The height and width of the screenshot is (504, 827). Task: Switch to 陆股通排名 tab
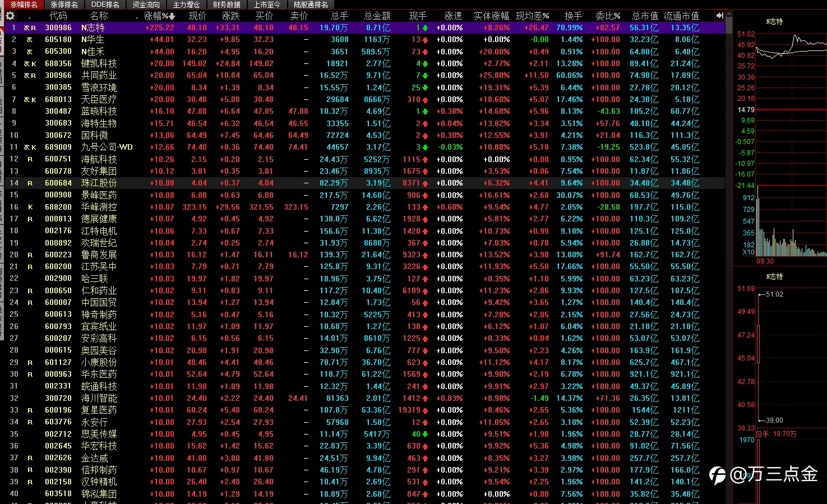[311, 4]
